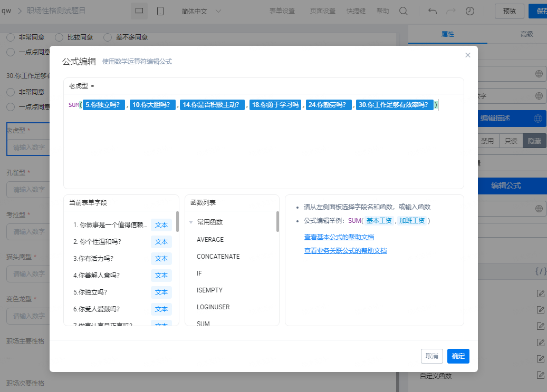Click the 确定 button
This screenshot has height=392, width=547.
pyautogui.click(x=458, y=356)
